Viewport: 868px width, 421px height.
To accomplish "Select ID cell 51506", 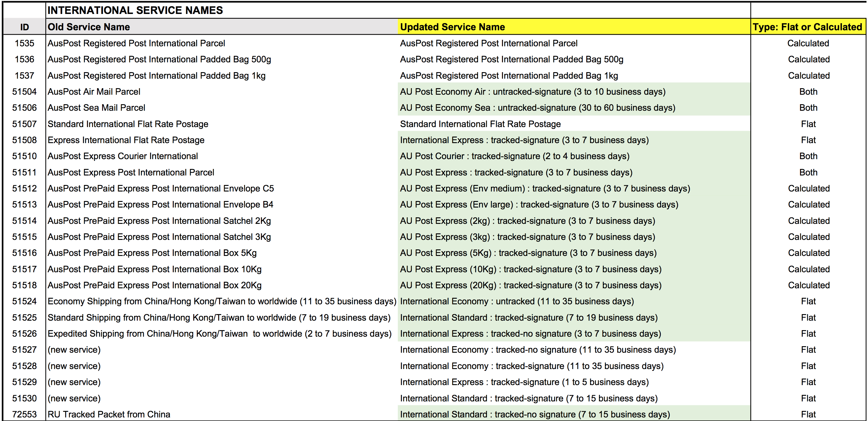I will click(x=24, y=108).
